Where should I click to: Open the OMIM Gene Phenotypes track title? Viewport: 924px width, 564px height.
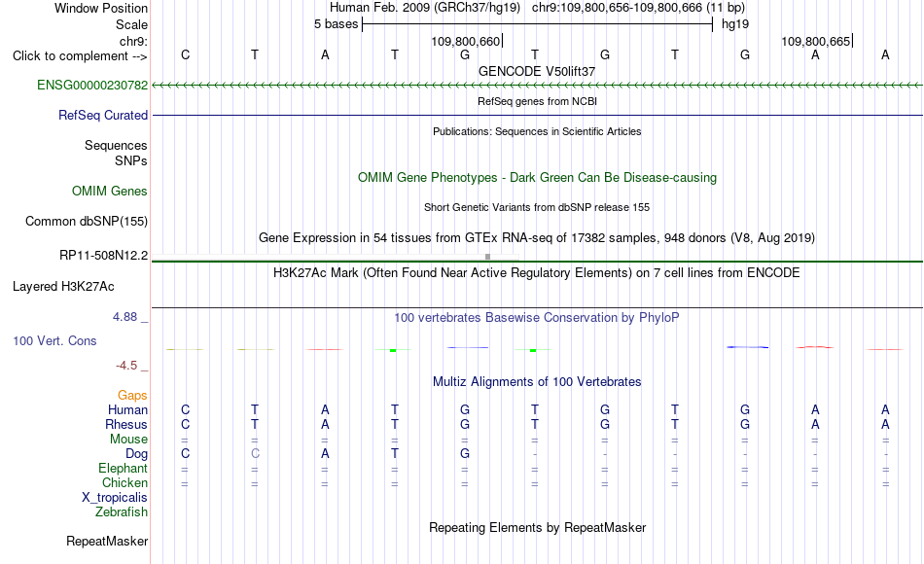tap(537, 177)
